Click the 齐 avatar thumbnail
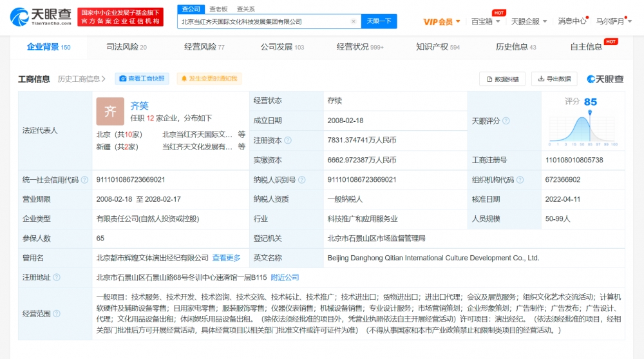 point(110,111)
